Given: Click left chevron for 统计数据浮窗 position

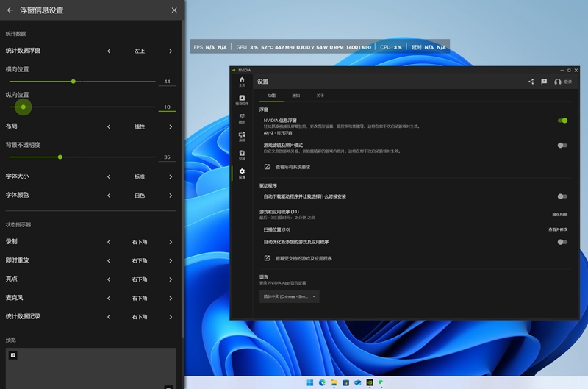Looking at the screenshot, I should point(109,51).
